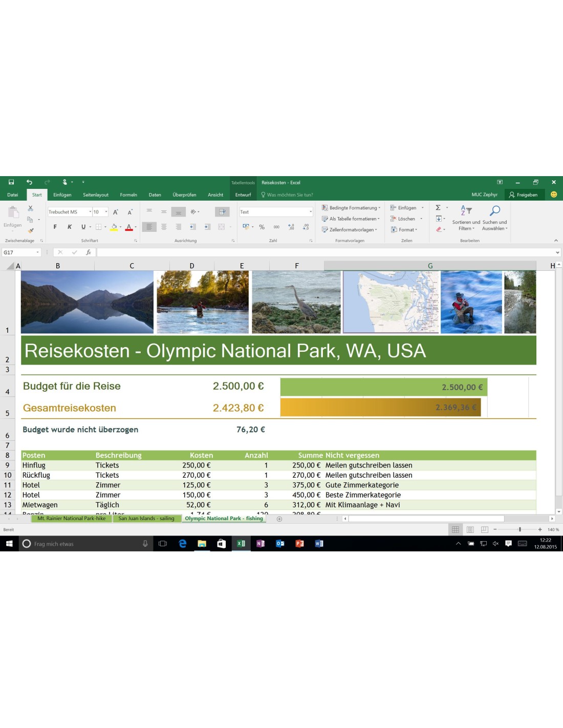Add a new sheet with plus icon
The height and width of the screenshot is (728, 563).
point(279,519)
